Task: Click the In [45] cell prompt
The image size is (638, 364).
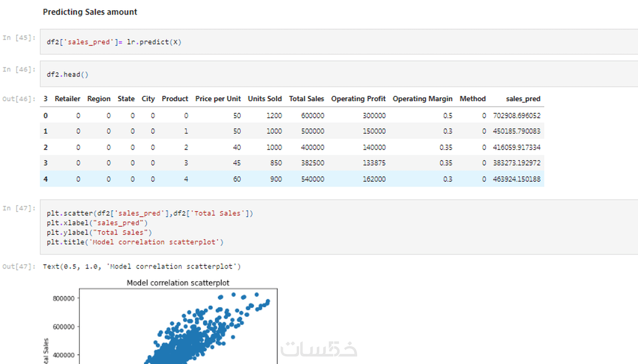Action: coord(19,38)
